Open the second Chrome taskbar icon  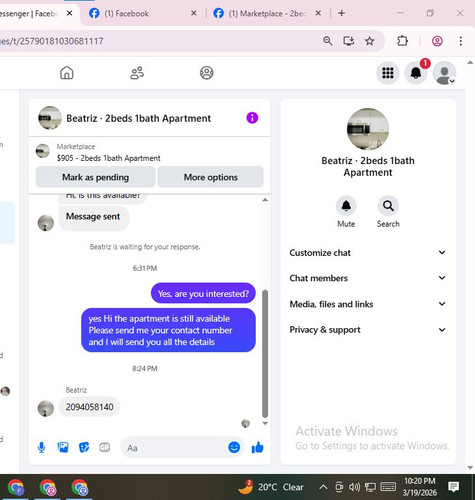click(x=48, y=487)
